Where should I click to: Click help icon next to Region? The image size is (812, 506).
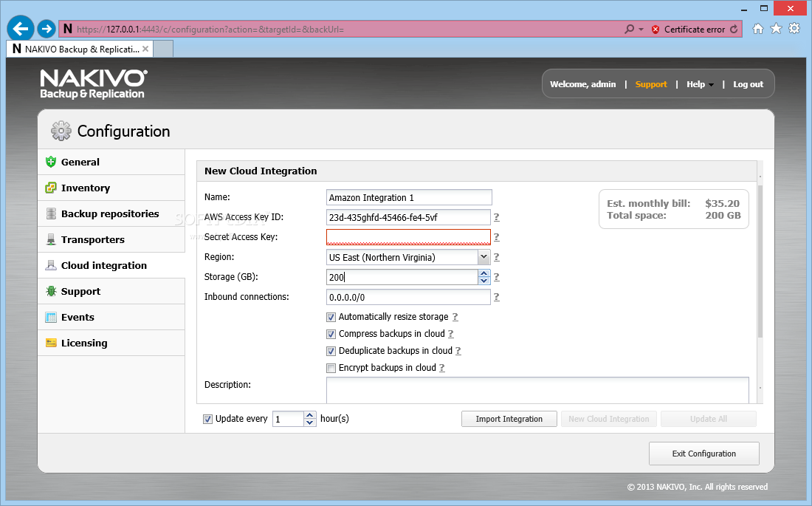496,257
